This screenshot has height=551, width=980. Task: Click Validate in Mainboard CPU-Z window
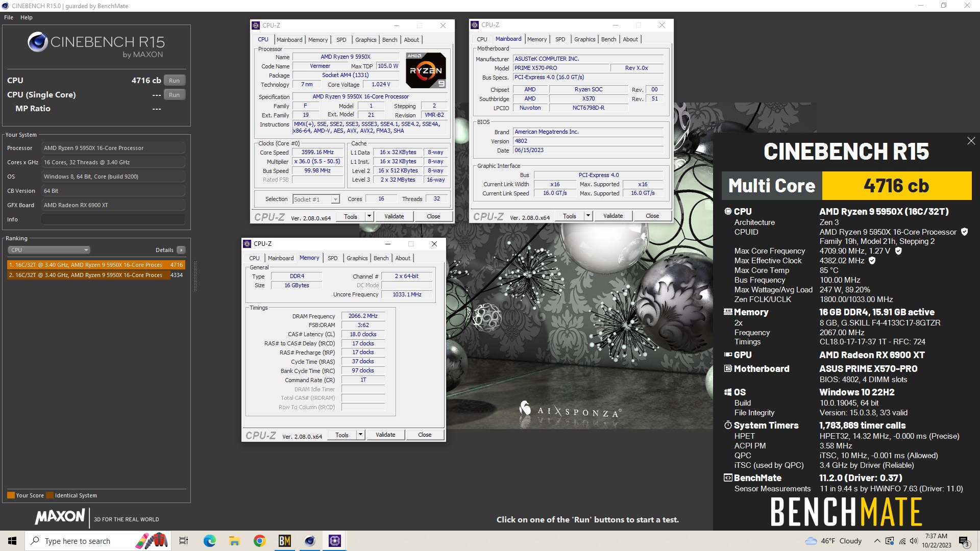(x=613, y=216)
